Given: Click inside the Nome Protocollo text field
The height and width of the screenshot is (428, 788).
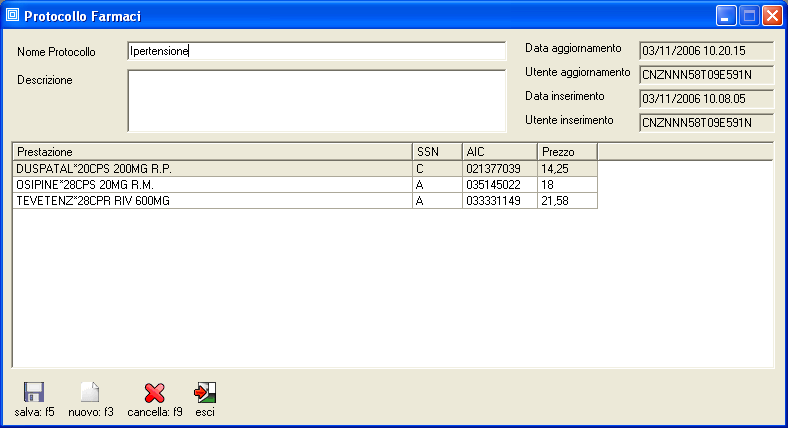Looking at the screenshot, I should tap(316, 51).
